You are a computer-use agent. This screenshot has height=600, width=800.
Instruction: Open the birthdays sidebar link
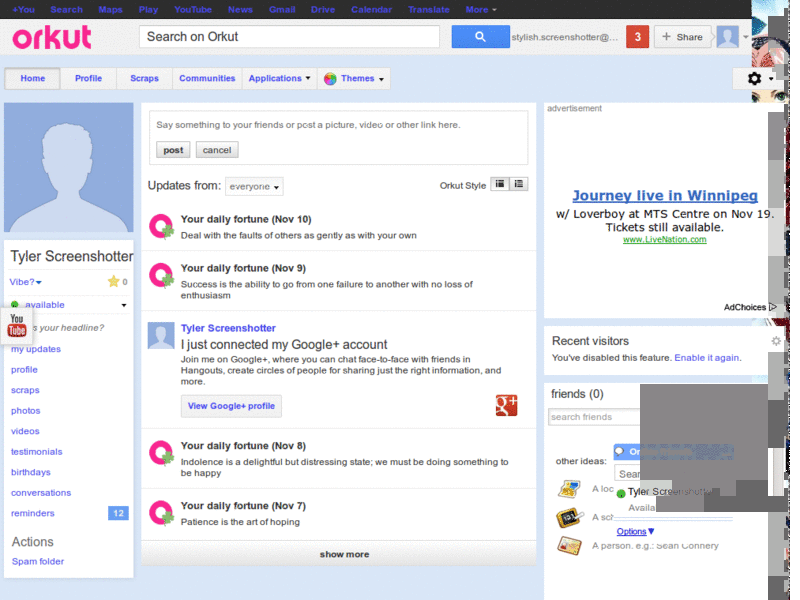[x=31, y=472]
